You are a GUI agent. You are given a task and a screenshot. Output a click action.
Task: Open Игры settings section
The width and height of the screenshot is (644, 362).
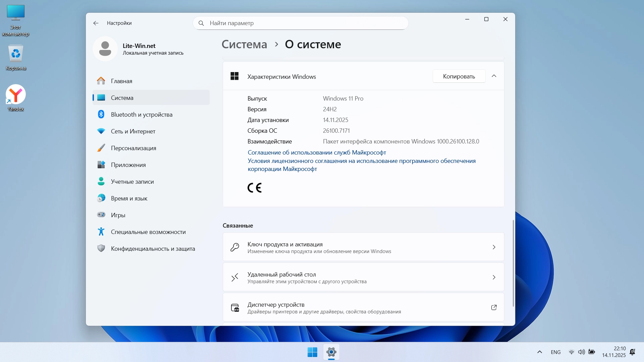tap(118, 215)
